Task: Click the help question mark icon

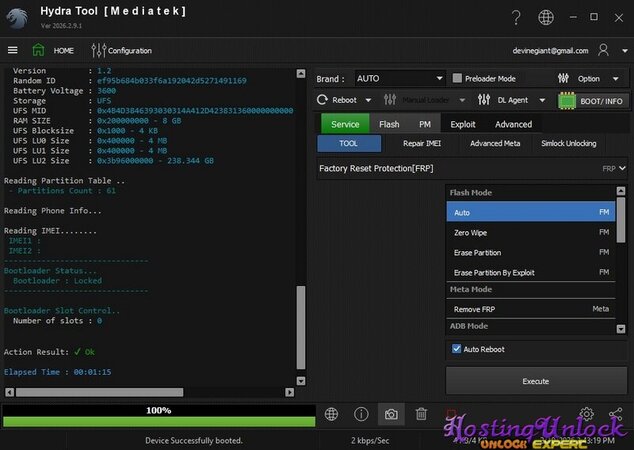Action: point(516,17)
